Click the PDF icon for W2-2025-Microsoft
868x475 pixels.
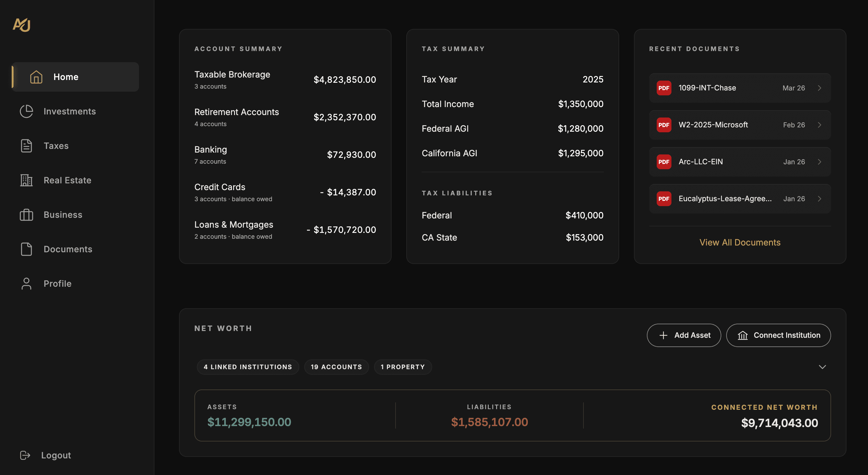[664, 125]
